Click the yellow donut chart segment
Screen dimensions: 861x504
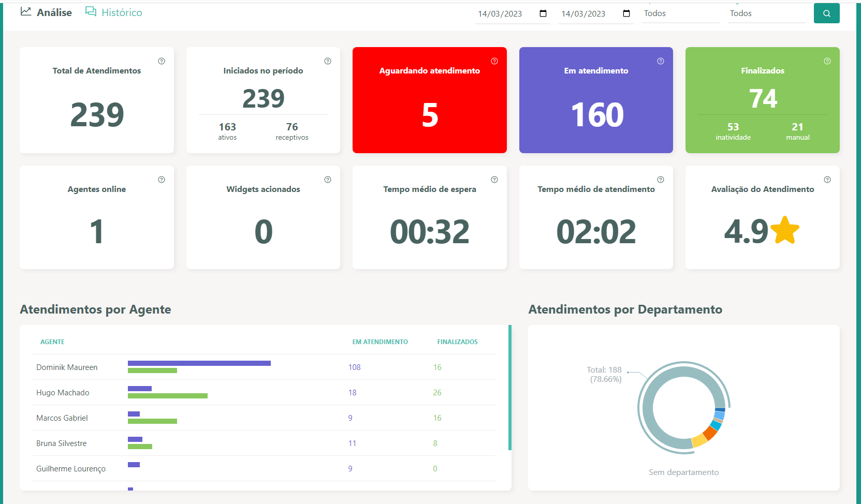click(699, 441)
